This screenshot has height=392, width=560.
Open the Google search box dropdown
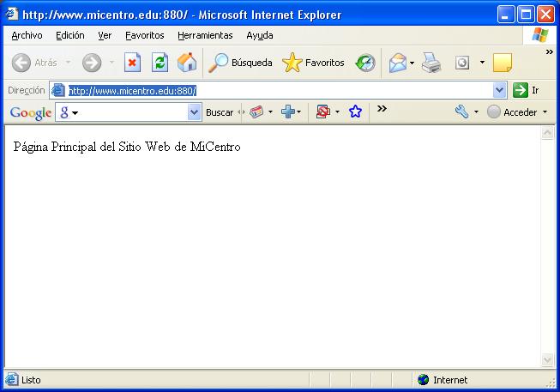pos(194,112)
